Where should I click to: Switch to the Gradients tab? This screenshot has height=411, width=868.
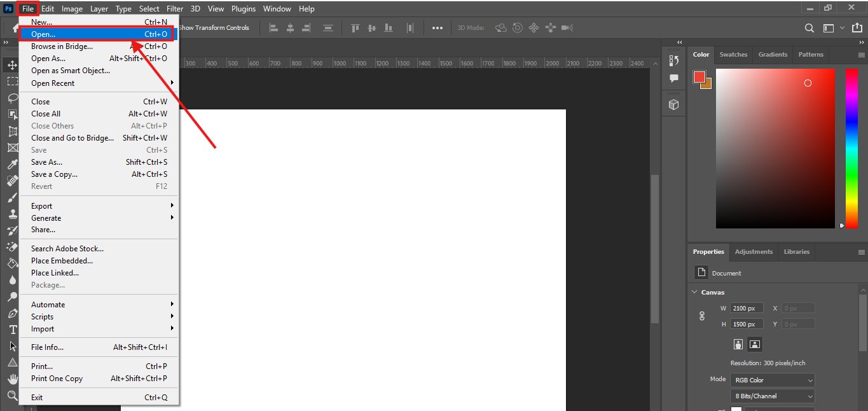773,55
